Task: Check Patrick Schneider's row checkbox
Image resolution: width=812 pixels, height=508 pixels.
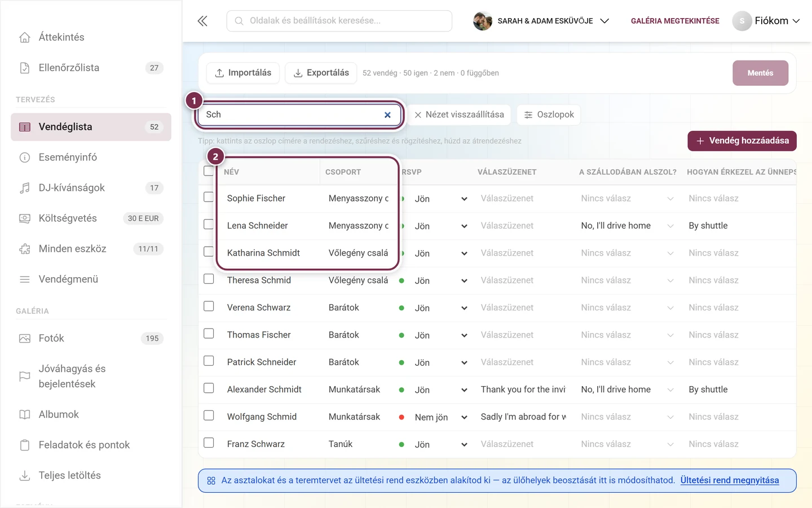Action: (x=209, y=361)
